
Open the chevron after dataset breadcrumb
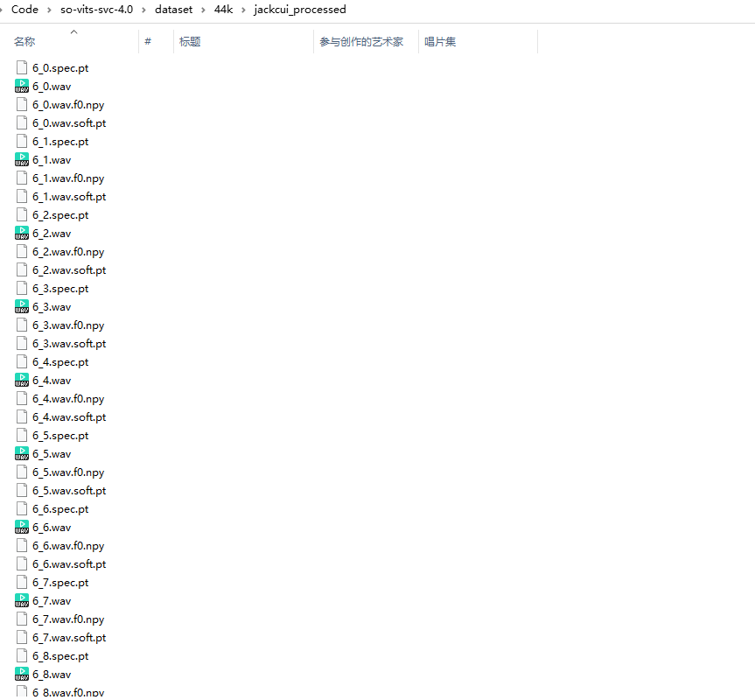(203, 10)
